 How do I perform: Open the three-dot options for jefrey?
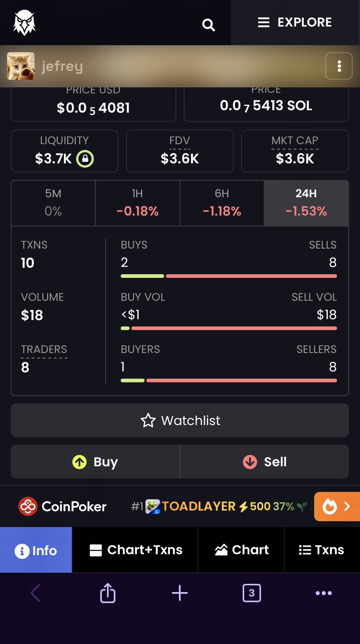339,66
